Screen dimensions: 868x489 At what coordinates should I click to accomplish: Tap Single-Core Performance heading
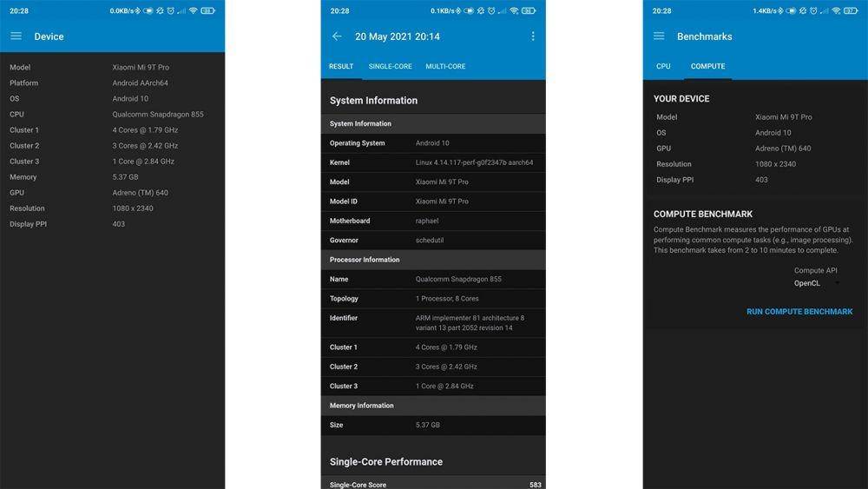(386, 462)
